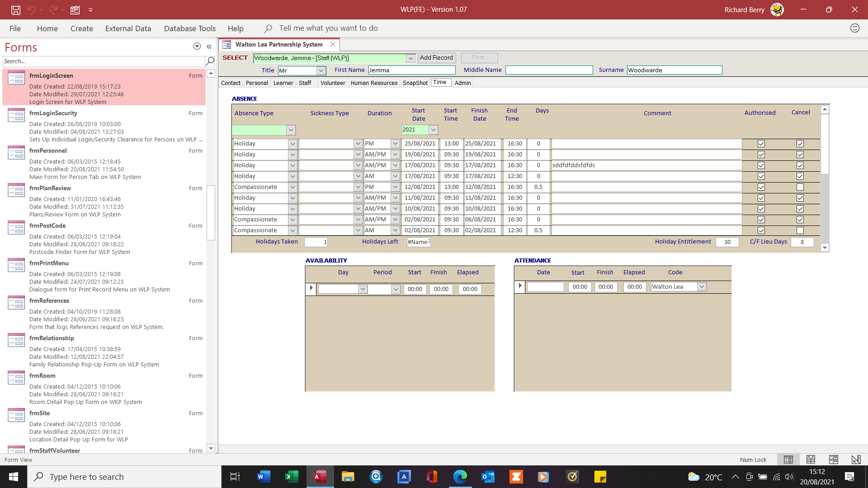
Task: Toggle Authorised checkbox for 12/08/2021 Compassionate row
Action: 761,187
